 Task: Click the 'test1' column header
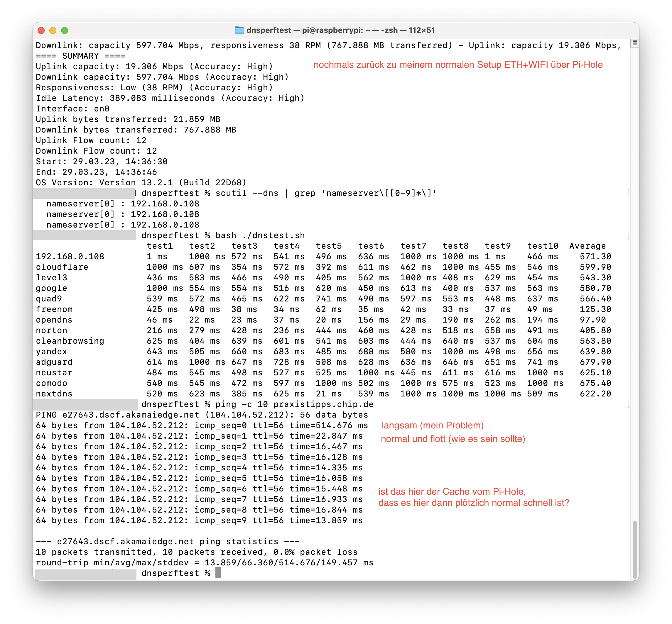[x=159, y=246]
